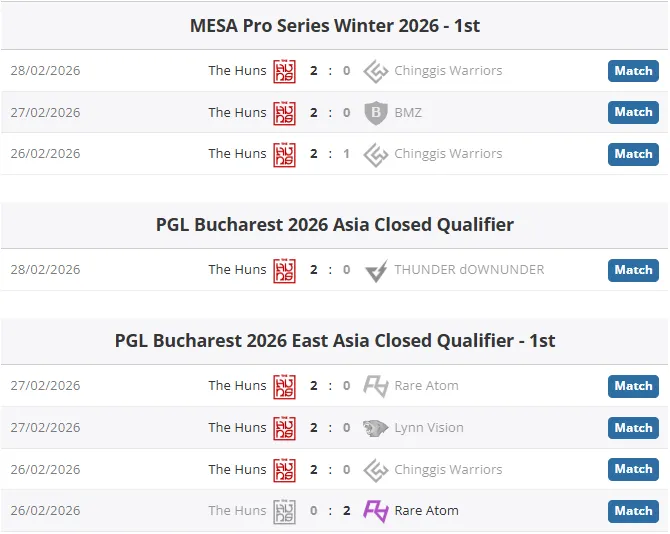The width and height of the screenshot is (670, 534).
Task: Open Match button for THUNDER dOWNUNDER game
Action: pyautogui.click(x=633, y=270)
